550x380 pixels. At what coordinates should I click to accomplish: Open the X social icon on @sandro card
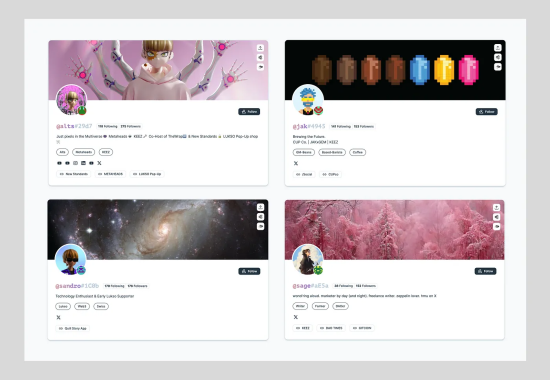click(x=59, y=318)
